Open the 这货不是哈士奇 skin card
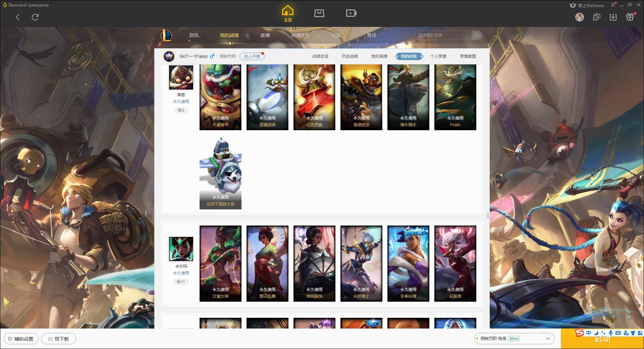Image resolution: width=644 pixels, height=349 pixels. [220, 173]
